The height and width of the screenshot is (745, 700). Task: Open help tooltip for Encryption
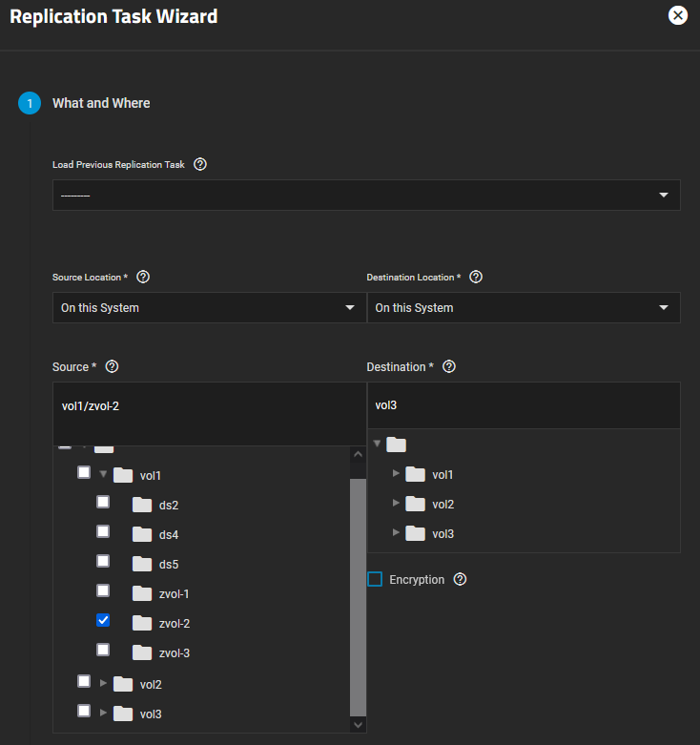(x=460, y=579)
